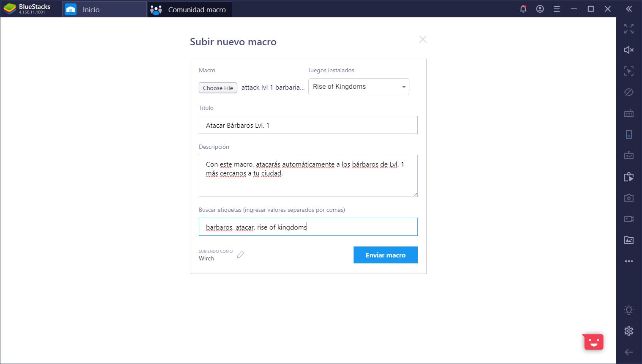Open keyboard controls icon

pyautogui.click(x=629, y=113)
